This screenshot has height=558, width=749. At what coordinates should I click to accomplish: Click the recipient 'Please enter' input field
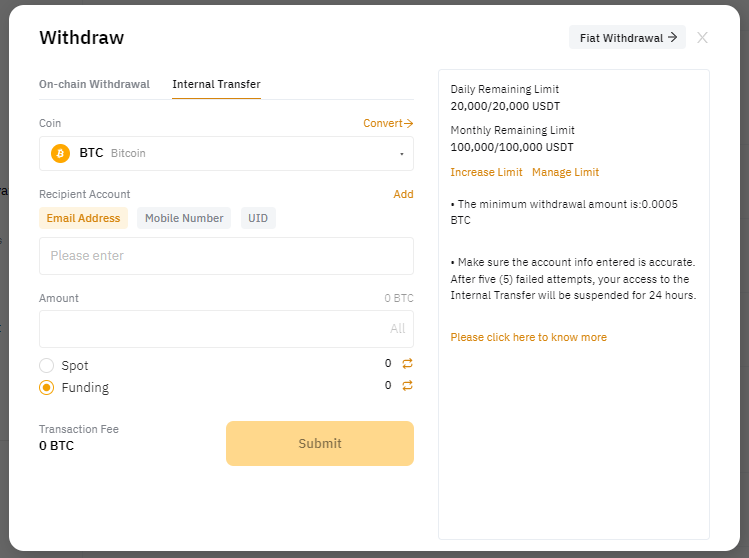[226, 256]
